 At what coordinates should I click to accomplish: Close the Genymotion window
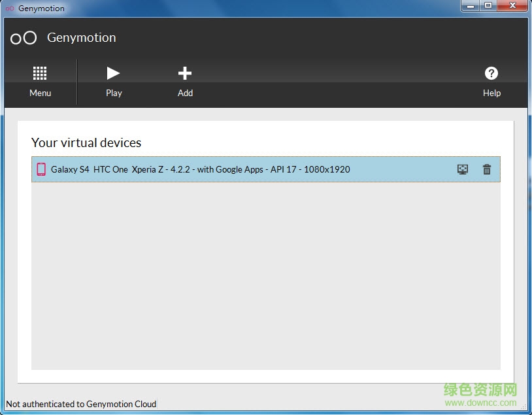(x=512, y=6)
